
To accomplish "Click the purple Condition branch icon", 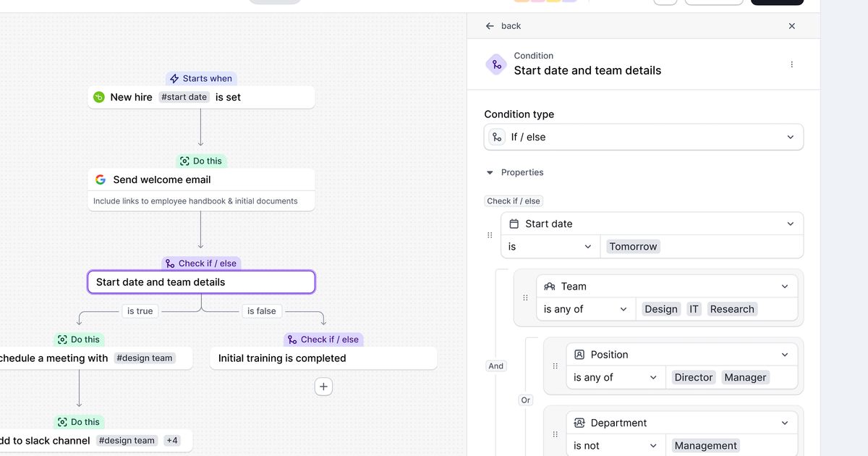I will [x=496, y=64].
